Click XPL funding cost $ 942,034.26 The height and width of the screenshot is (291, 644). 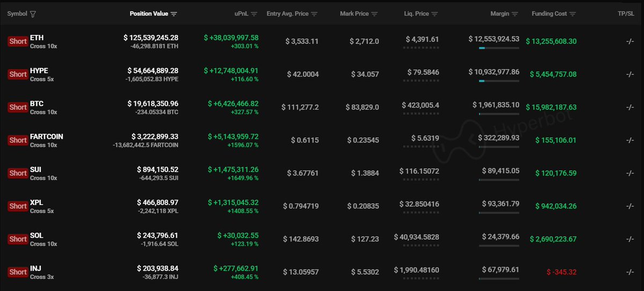pyautogui.click(x=556, y=206)
